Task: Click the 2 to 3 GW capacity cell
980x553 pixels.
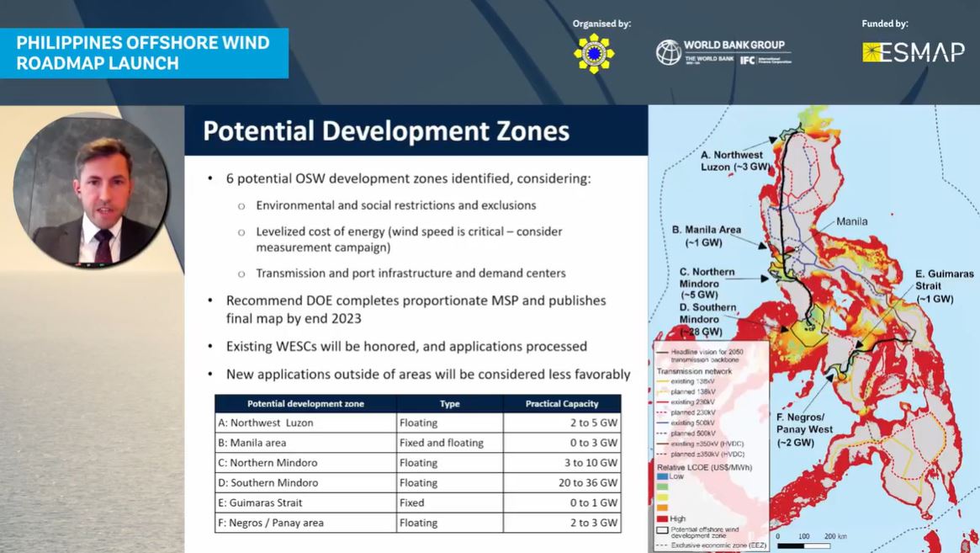Action: (562, 523)
